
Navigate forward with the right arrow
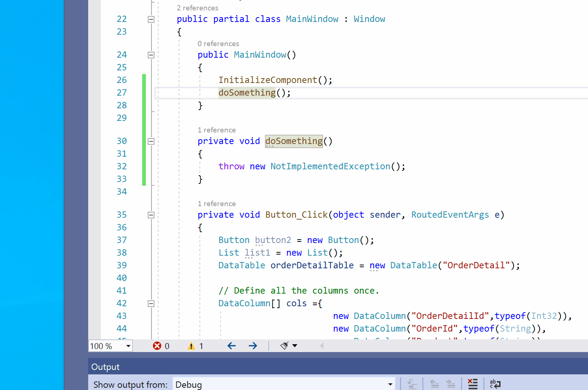pyautogui.click(x=253, y=346)
